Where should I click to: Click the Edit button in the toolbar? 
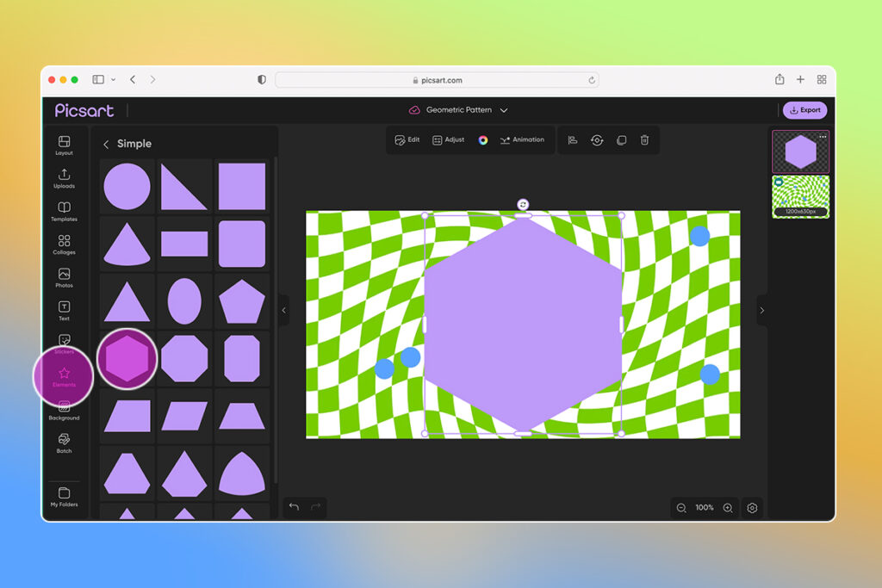pos(407,139)
